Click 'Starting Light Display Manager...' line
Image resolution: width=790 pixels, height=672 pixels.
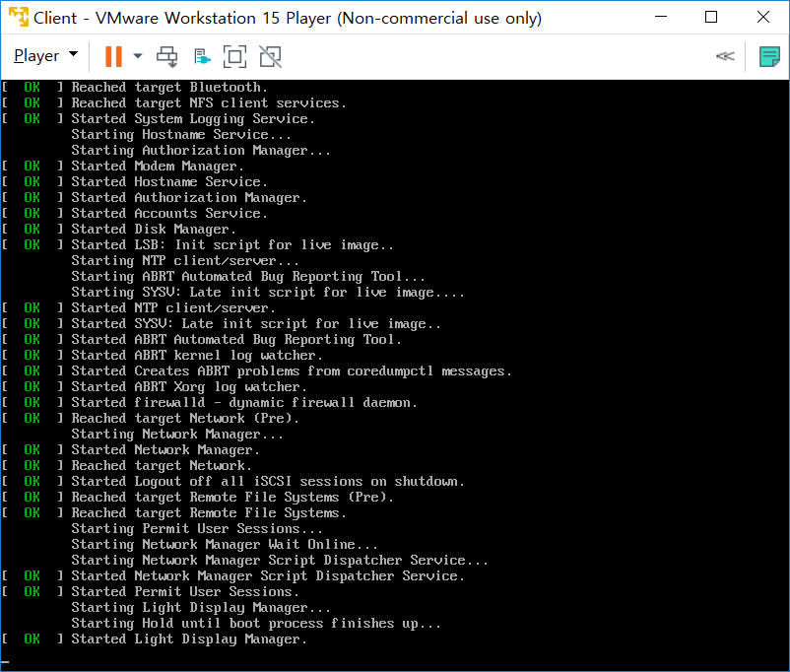coord(201,608)
